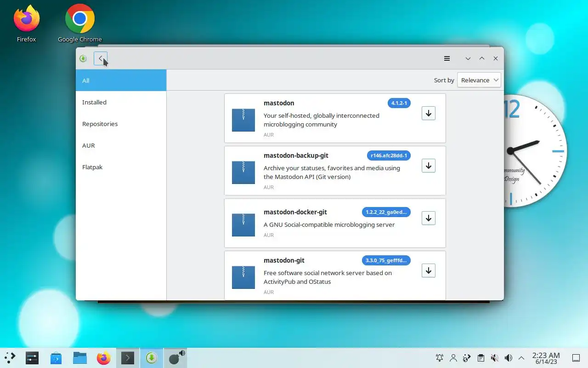Open the Sort by Relevance dropdown
The height and width of the screenshot is (368, 588).
click(x=479, y=80)
